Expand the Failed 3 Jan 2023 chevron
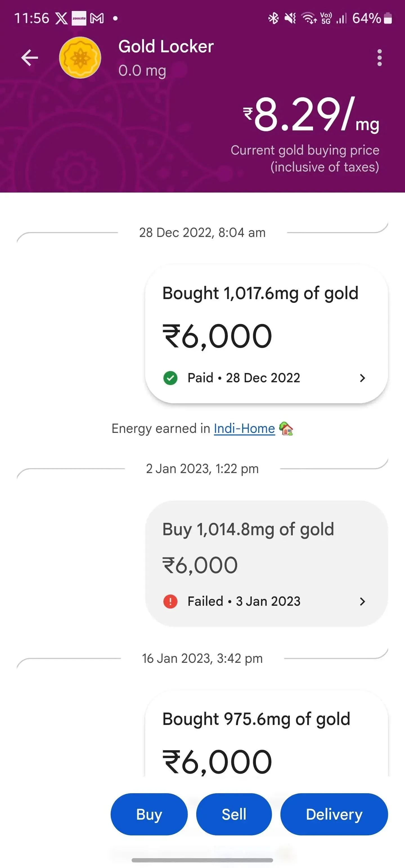 (363, 601)
